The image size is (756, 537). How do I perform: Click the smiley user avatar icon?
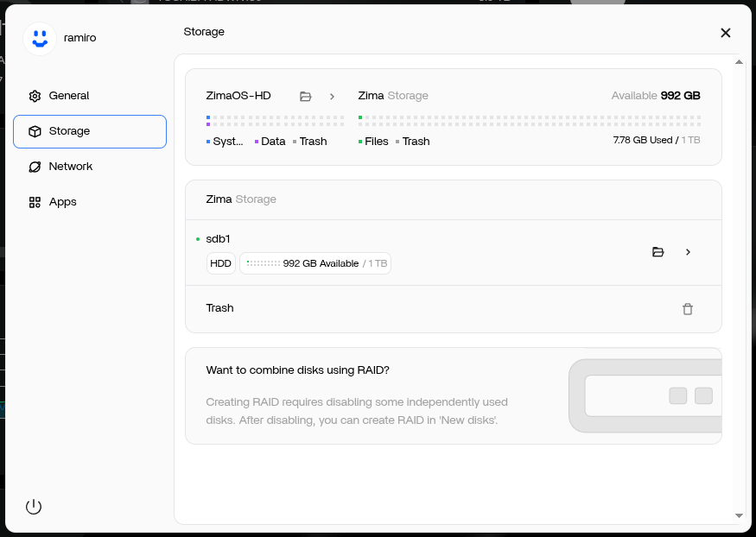[x=40, y=39]
